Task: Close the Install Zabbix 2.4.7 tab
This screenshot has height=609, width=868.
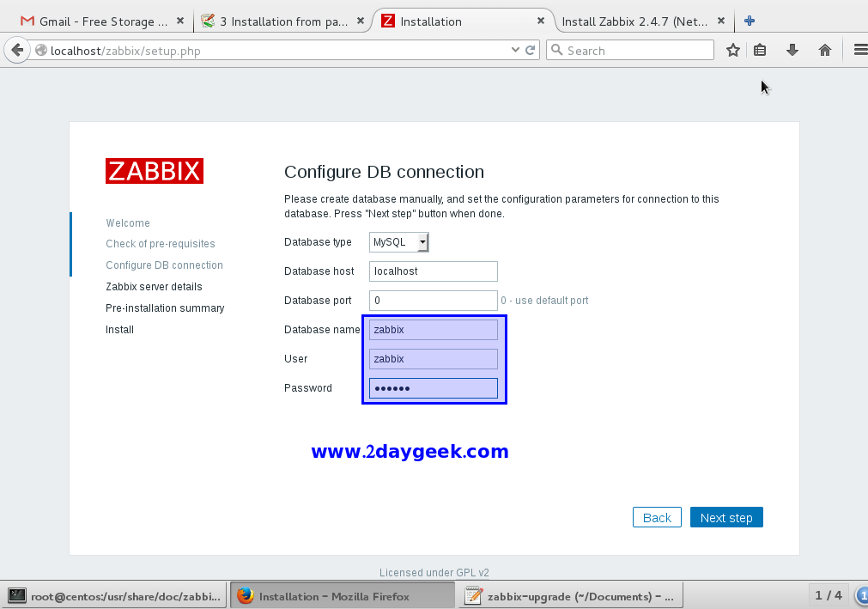Action: coord(720,21)
